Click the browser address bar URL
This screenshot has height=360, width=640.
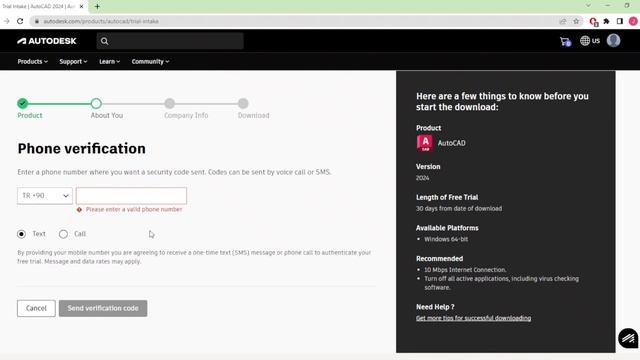101,21
